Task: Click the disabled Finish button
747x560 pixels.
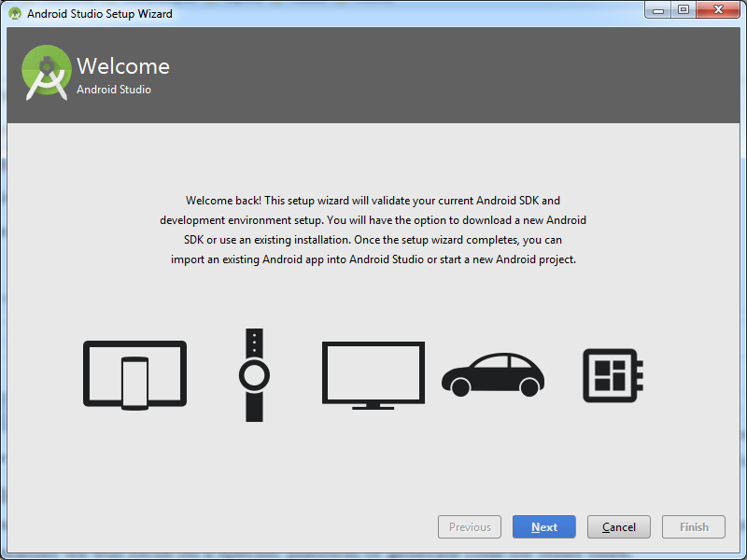Action: click(x=694, y=526)
